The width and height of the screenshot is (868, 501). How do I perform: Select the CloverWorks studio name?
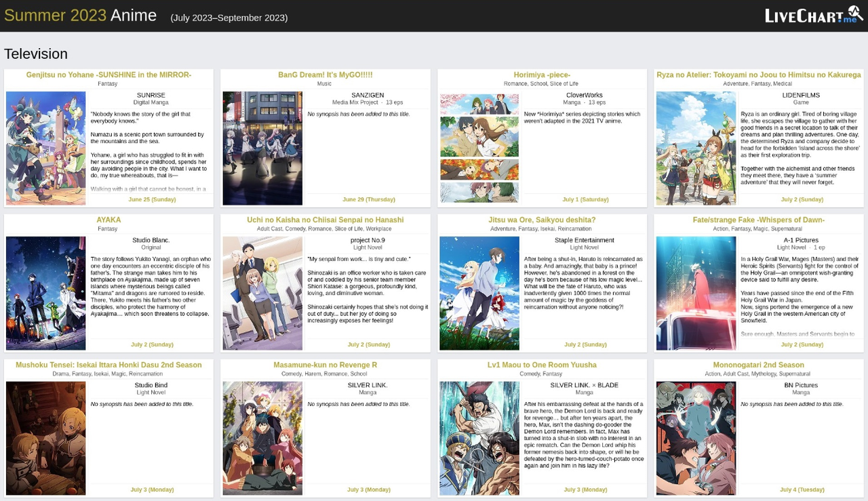pos(584,96)
